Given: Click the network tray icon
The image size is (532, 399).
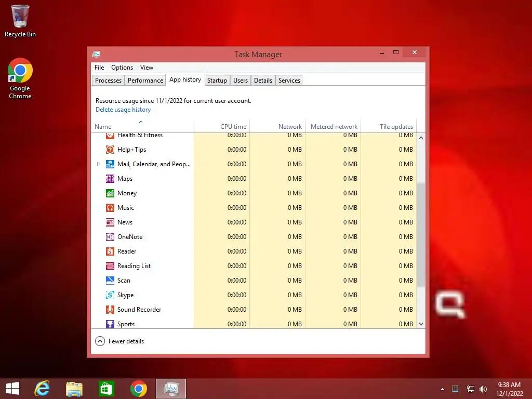Looking at the screenshot, I should 470,389.
